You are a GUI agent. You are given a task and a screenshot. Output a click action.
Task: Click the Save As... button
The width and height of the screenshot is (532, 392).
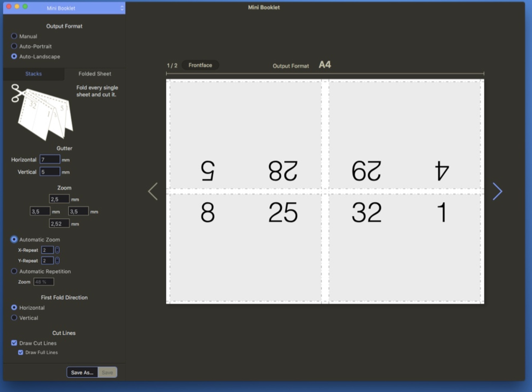coord(82,372)
